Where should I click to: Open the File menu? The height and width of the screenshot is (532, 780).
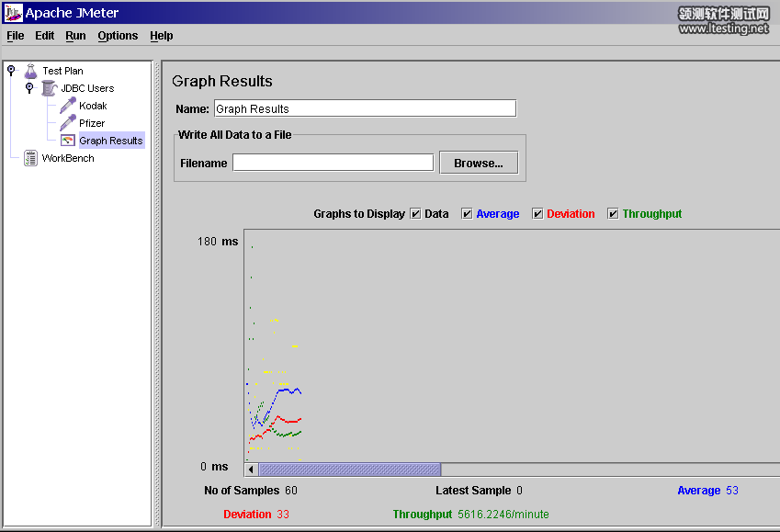16,36
